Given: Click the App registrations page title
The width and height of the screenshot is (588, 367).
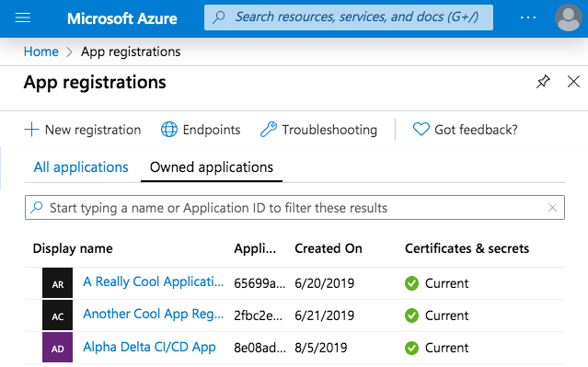Looking at the screenshot, I should (x=95, y=83).
